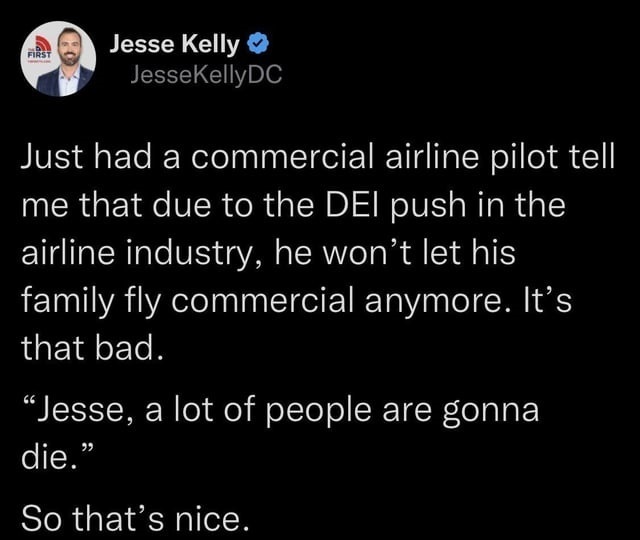Click the blue verified checkmark badge
The height and width of the screenshot is (540, 640).
[x=258, y=44]
